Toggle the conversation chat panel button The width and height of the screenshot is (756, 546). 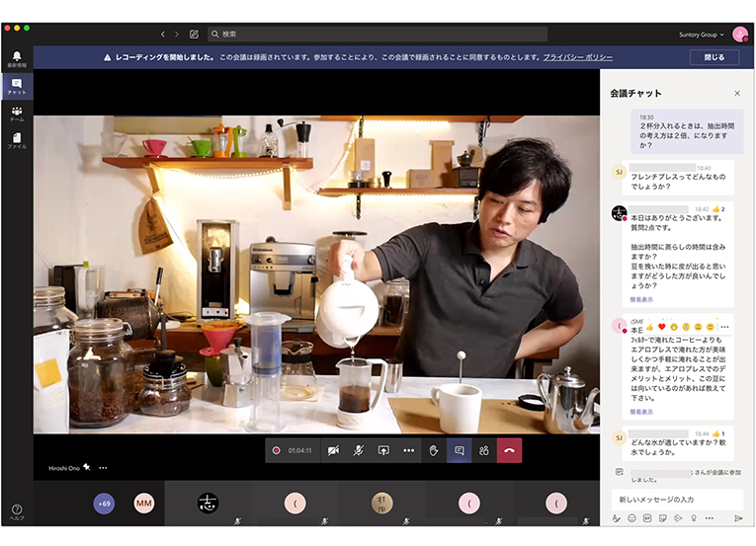459,450
